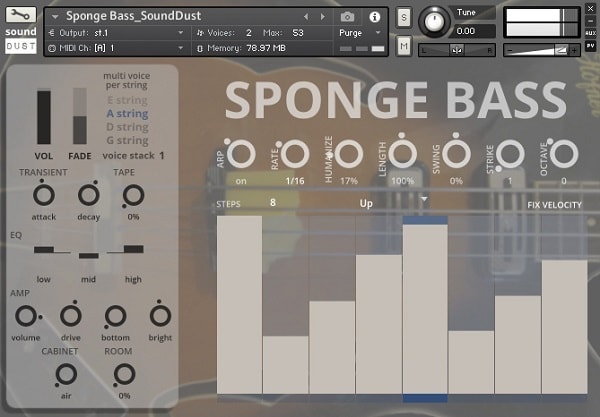Click the fifth blue-topped step bar
Image resolution: width=600 pixels, height=417 pixels.
click(425, 309)
